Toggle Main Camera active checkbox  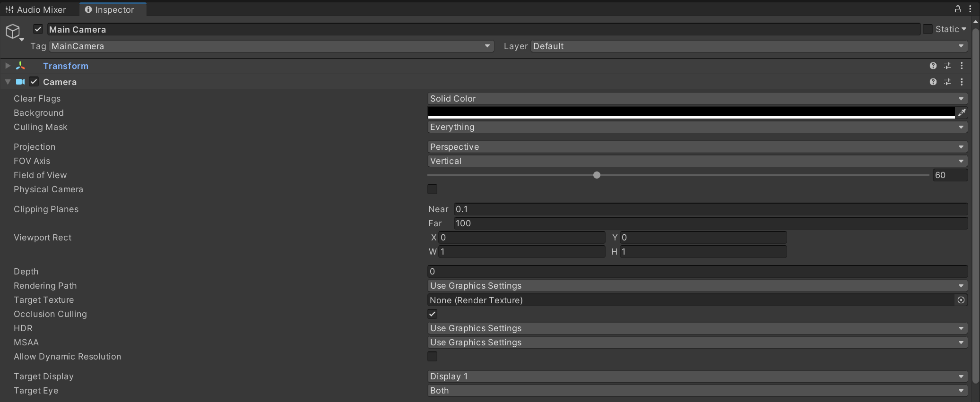[38, 29]
